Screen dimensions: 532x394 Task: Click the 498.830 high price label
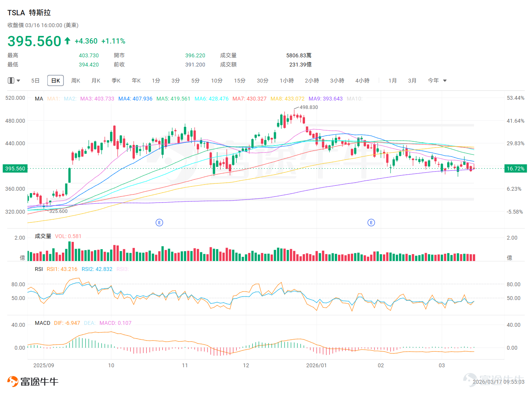coord(309,107)
